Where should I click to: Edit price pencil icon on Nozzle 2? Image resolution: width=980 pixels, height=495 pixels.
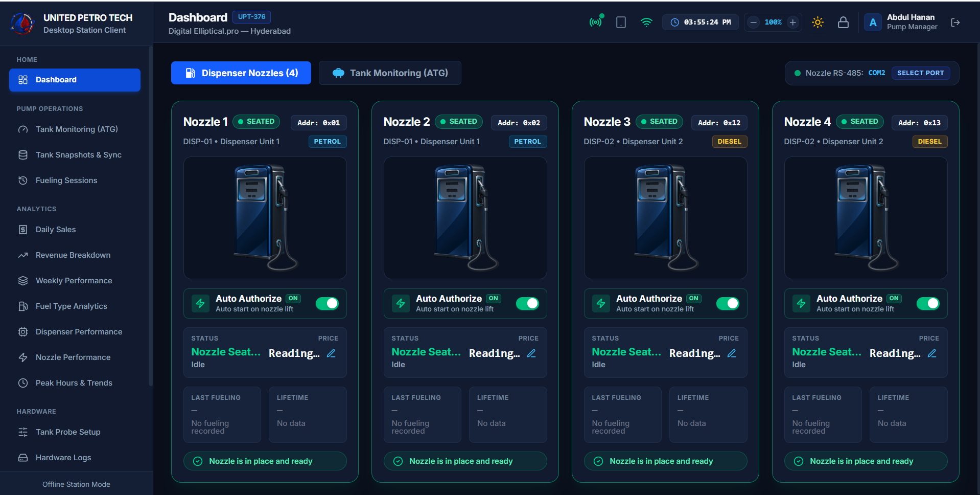click(x=531, y=353)
